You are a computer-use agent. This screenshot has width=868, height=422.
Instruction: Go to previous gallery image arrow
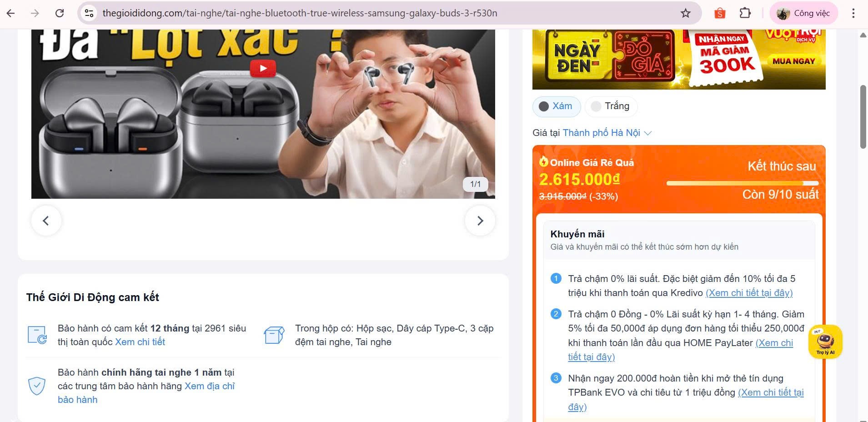[46, 221]
